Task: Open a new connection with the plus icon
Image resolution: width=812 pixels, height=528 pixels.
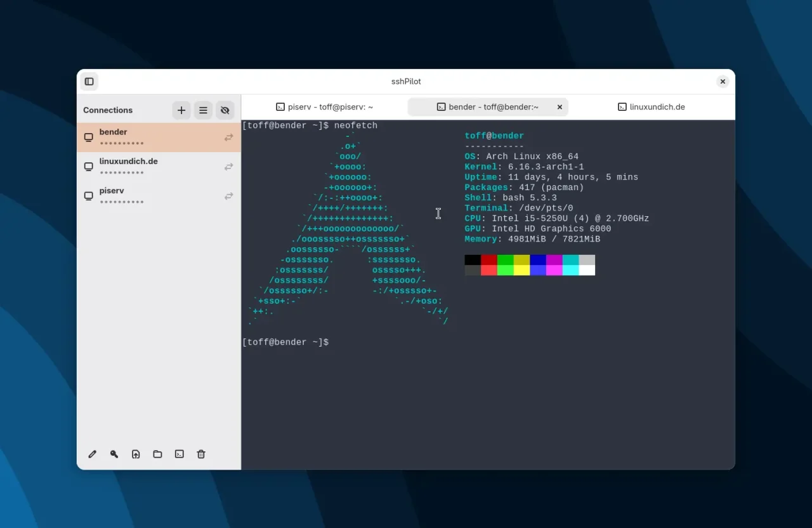Action: [x=181, y=110]
